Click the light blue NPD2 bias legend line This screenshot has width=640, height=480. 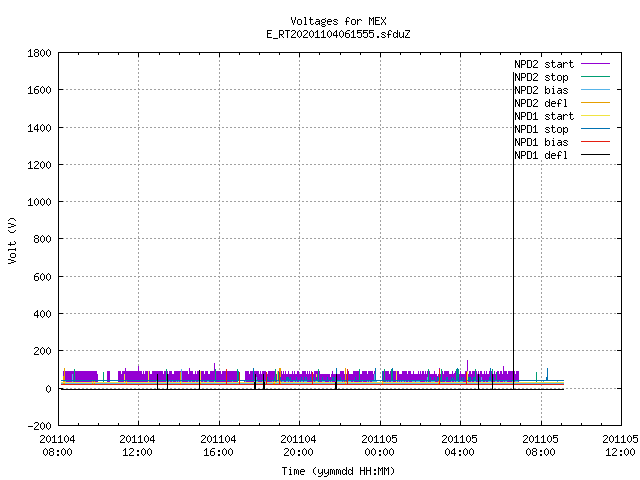[x=595, y=90]
